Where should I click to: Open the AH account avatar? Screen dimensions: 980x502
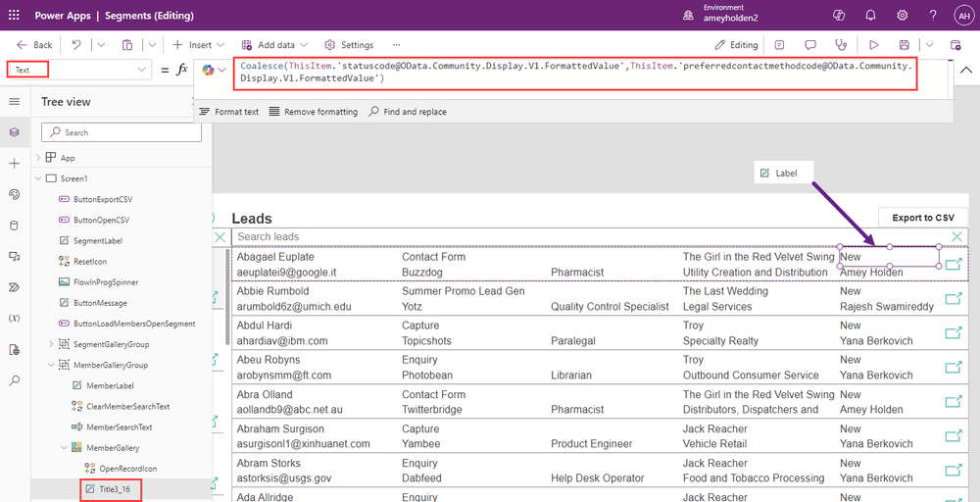[963, 15]
